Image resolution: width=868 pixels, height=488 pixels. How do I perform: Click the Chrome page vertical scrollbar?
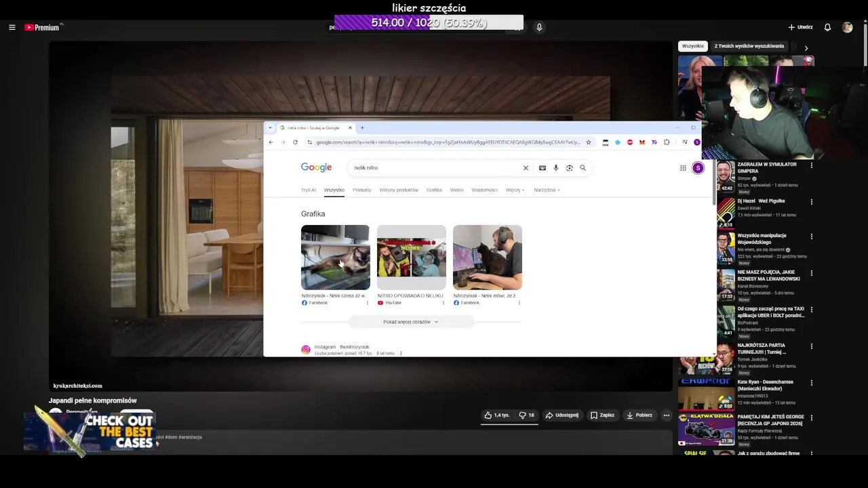coord(713,183)
